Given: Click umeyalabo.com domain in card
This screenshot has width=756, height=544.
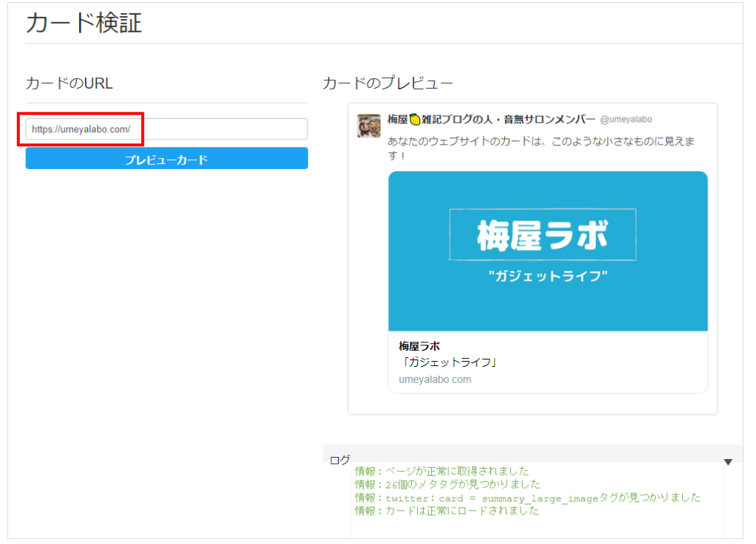Looking at the screenshot, I should tap(435, 379).
